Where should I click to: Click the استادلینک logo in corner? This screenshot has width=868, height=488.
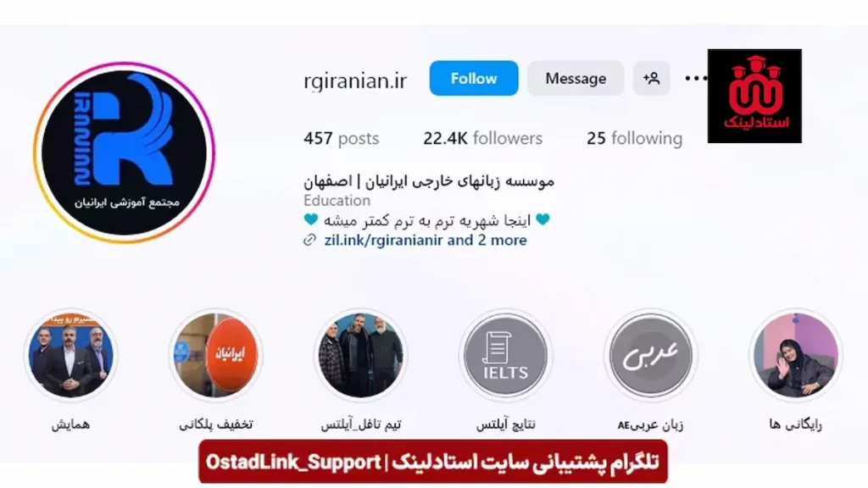754,96
